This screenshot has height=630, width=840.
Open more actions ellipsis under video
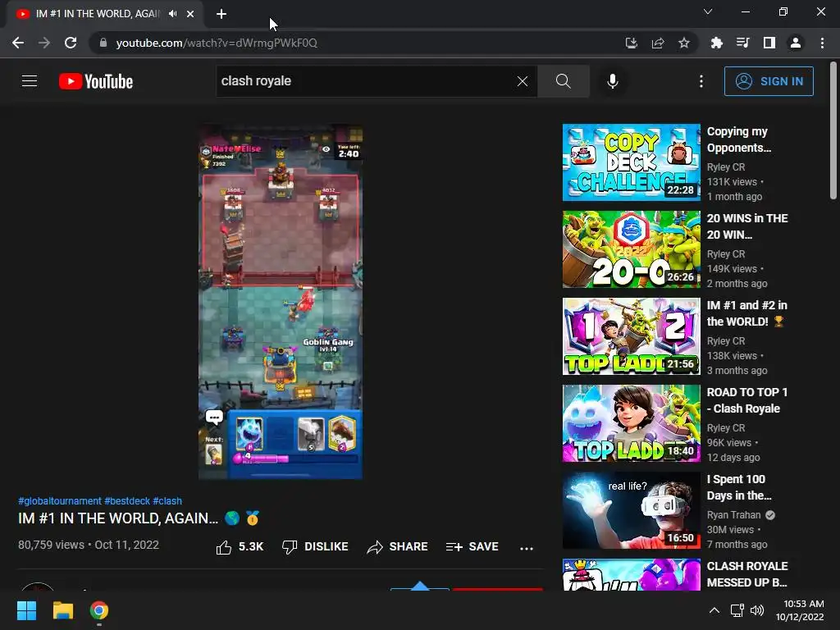pos(527,548)
